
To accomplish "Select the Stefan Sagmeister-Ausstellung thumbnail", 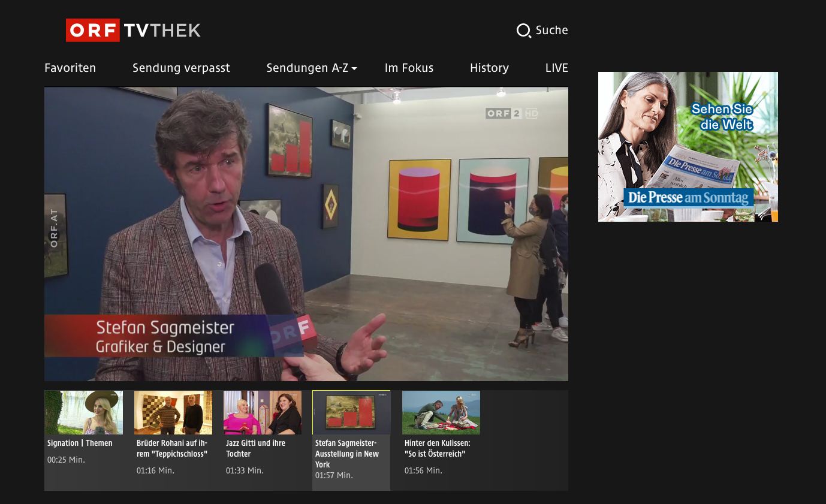I will point(351,412).
